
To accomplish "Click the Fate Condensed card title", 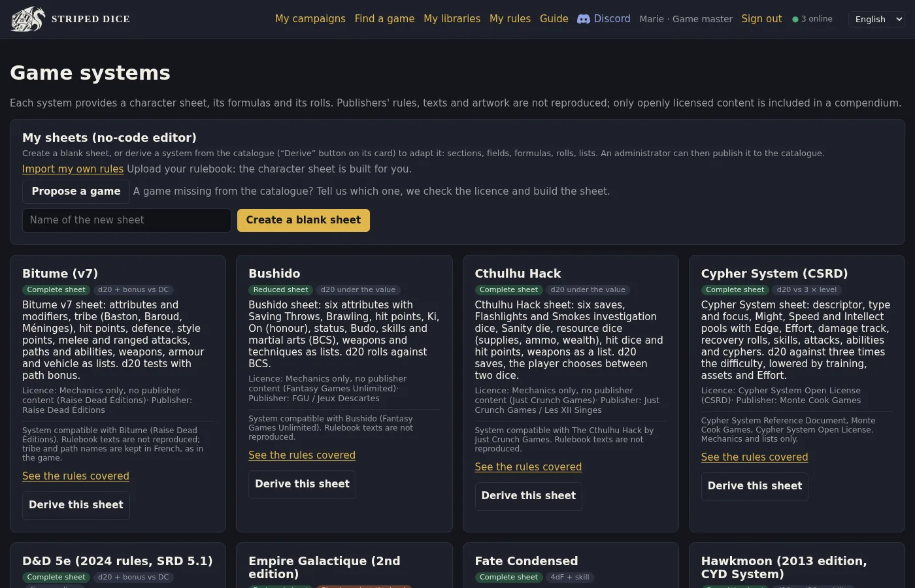I will [x=526, y=561].
